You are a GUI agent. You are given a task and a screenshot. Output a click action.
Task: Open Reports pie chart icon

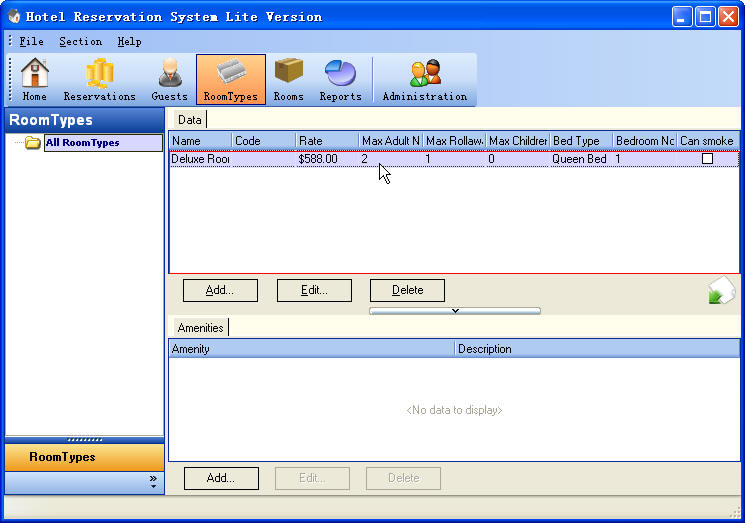coord(340,80)
